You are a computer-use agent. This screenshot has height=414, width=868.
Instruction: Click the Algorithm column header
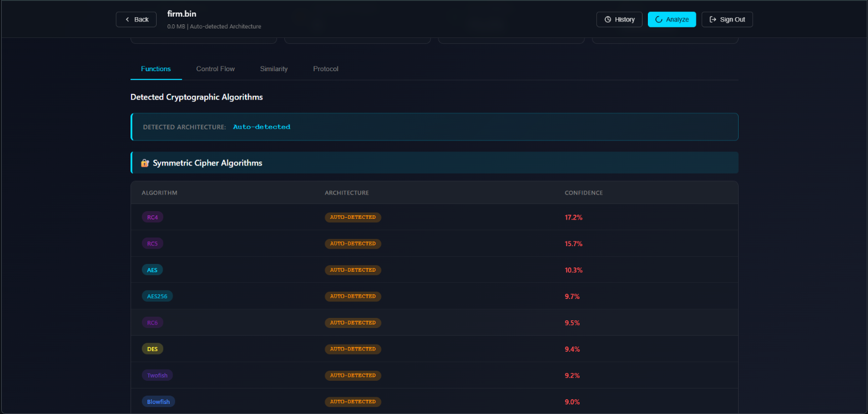[160, 193]
